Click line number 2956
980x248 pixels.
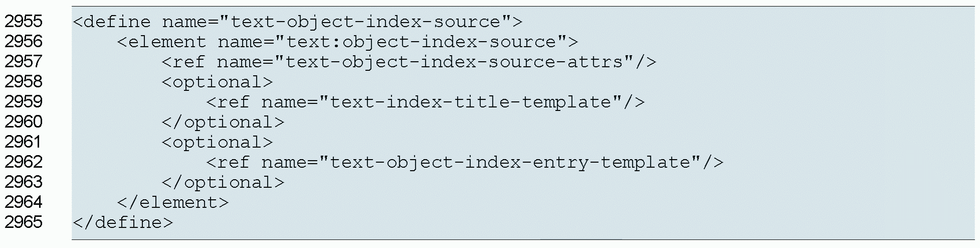(x=24, y=42)
